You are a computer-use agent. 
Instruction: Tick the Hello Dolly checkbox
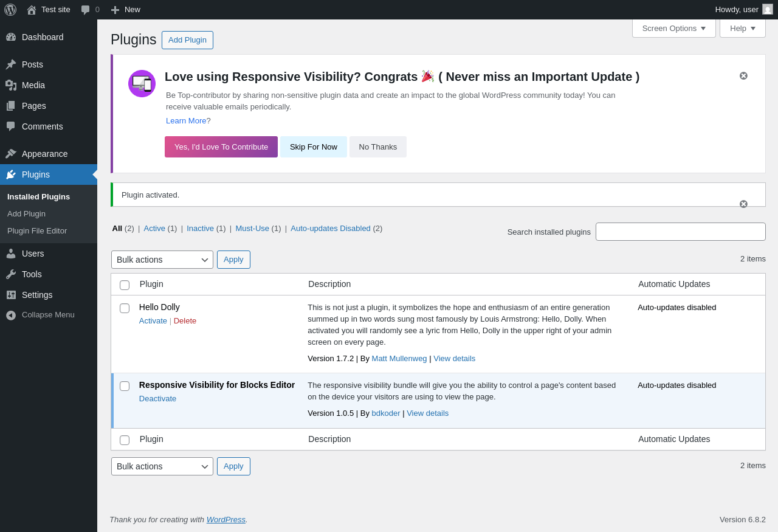pos(125,308)
